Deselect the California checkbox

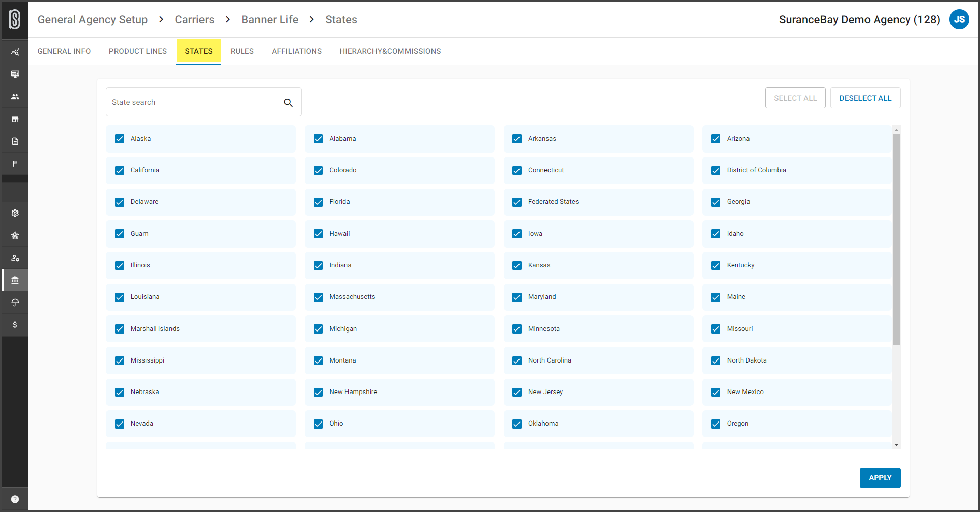pos(120,170)
